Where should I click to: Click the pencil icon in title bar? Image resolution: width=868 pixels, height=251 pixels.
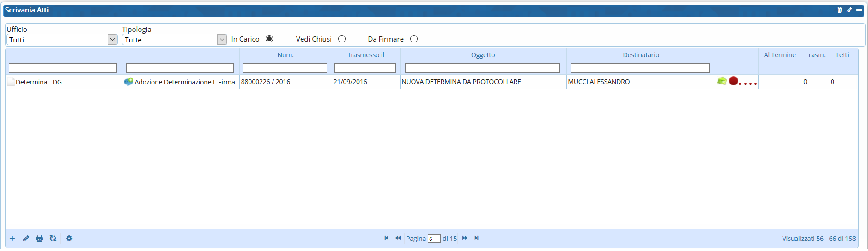pos(849,10)
